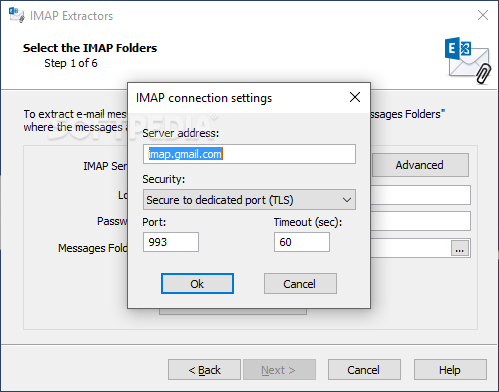This screenshot has width=499, height=392.
Task: Go to previous step with Back
Action: (204, 370)
